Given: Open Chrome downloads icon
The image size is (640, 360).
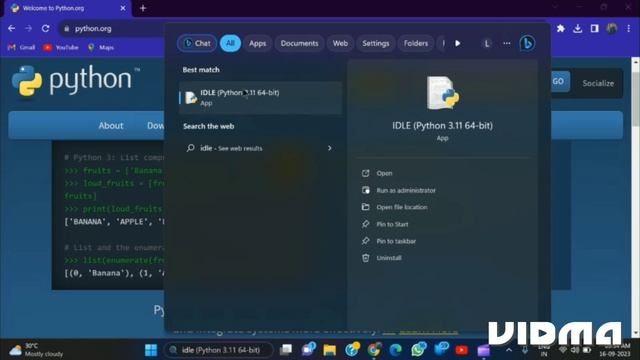Looking at the screenshot, I should [x=578, y=28].
